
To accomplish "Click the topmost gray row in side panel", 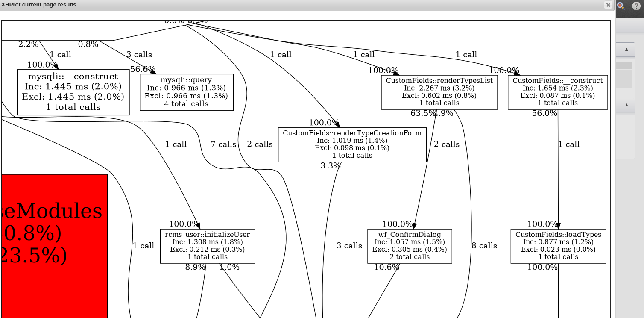I will click(624, 65).
